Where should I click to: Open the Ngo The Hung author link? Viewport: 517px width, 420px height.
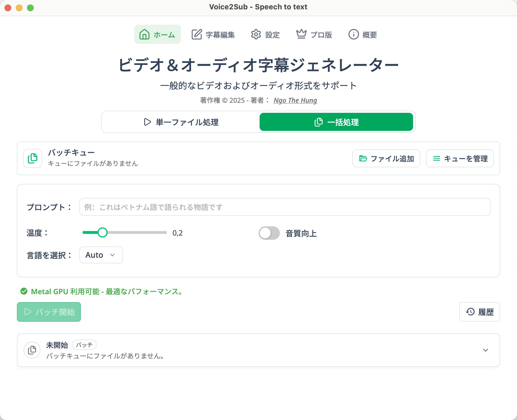pyautogui.click(x=295, y=101)
